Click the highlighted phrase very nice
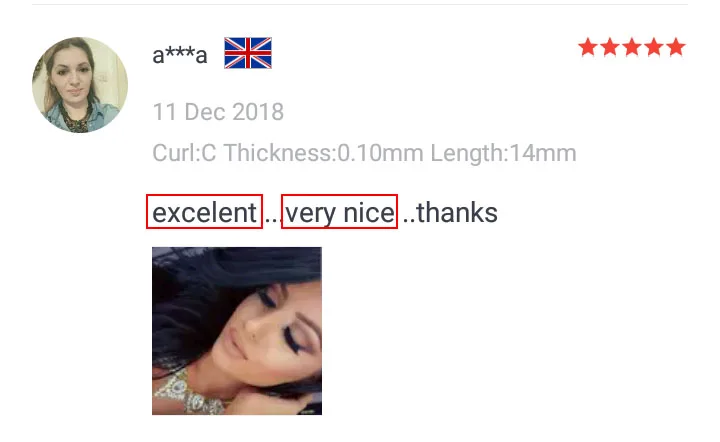 click(x=339, y=212)
